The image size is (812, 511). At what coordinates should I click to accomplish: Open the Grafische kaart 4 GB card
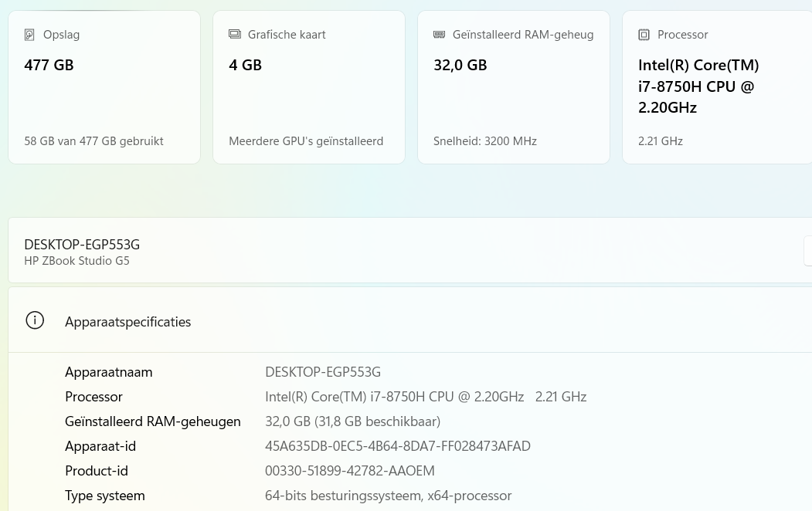point(308,87)
